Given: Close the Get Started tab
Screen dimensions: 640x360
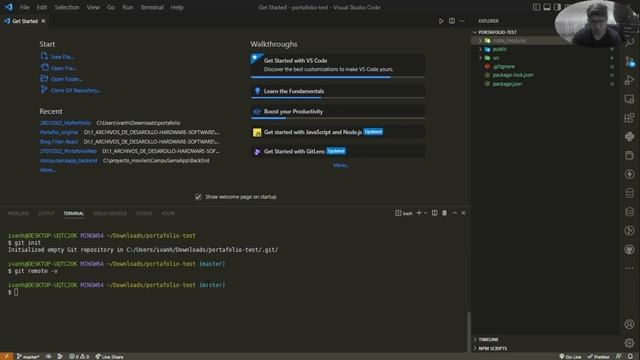Looking at the screenshot, I should click(x=43, y=21).
